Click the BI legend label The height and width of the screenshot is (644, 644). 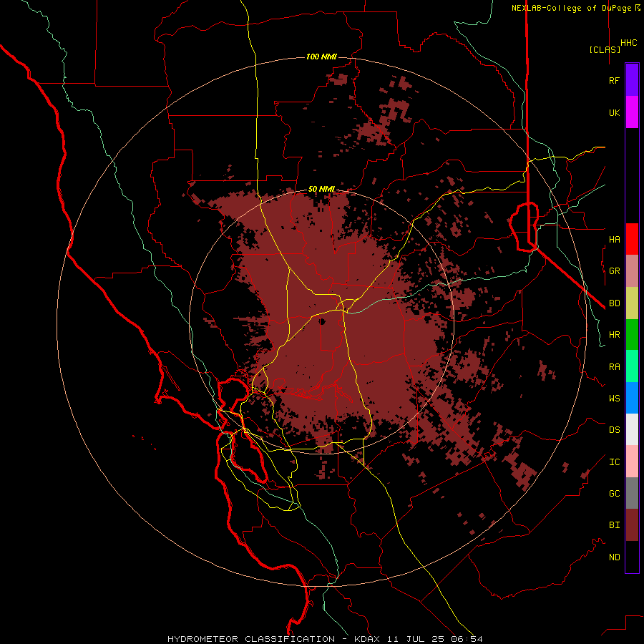(x=614, y=525)
